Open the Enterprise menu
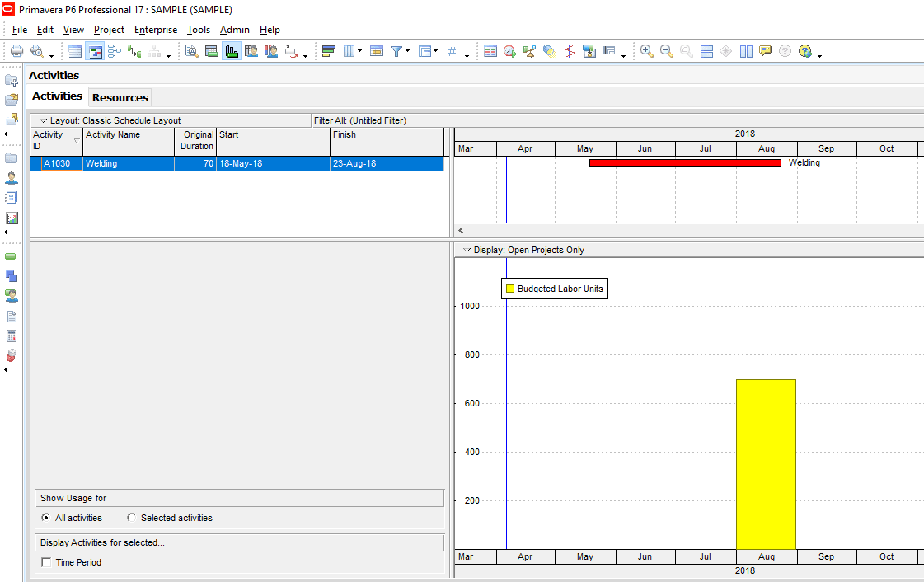 (156, 30)
